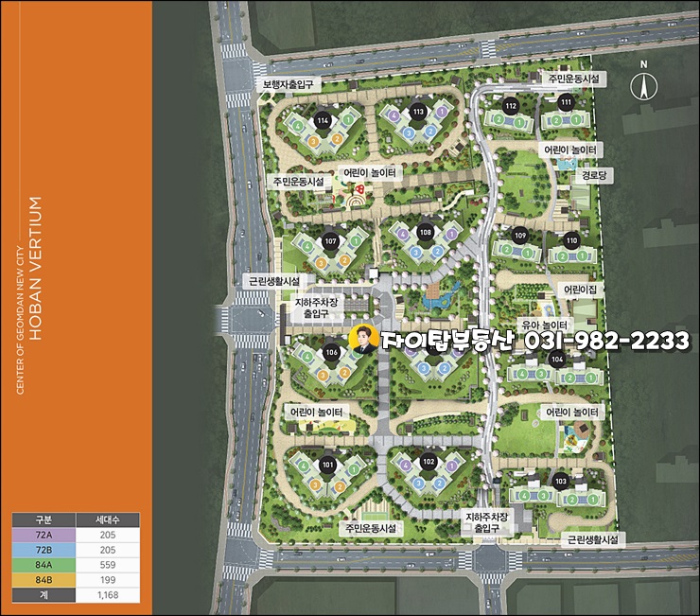Click the green 84A legend swatch
The image size is (700, 616).
click(44, 565)
